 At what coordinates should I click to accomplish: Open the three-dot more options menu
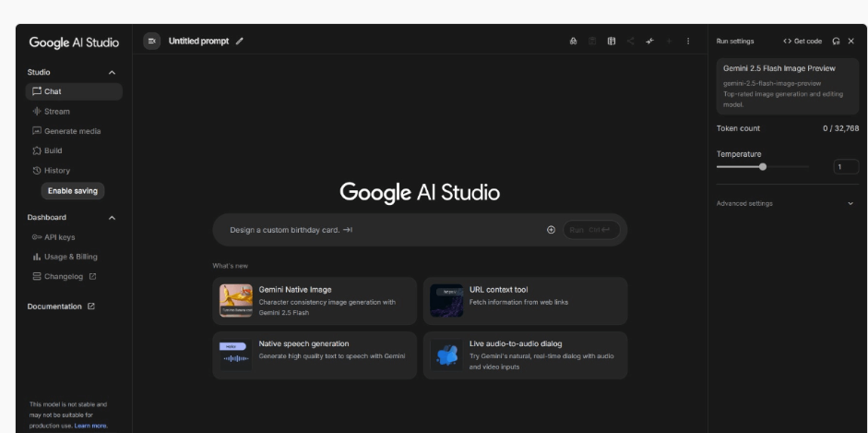688,42
